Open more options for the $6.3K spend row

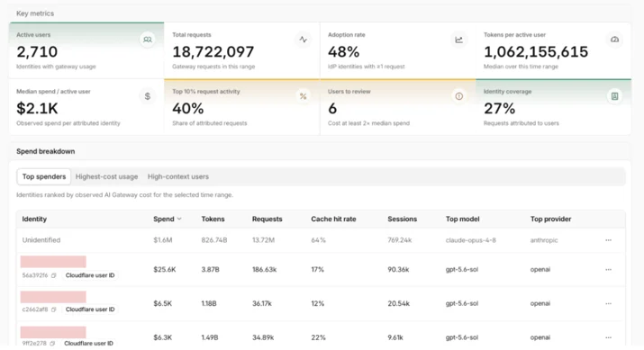(x=608, y=337)
